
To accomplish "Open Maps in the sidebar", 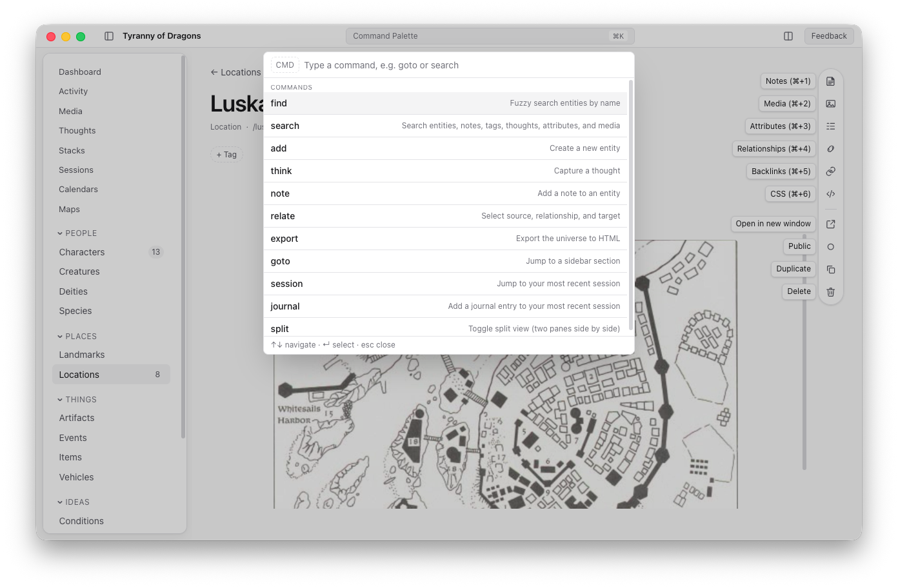I will (x=111, y=210).
